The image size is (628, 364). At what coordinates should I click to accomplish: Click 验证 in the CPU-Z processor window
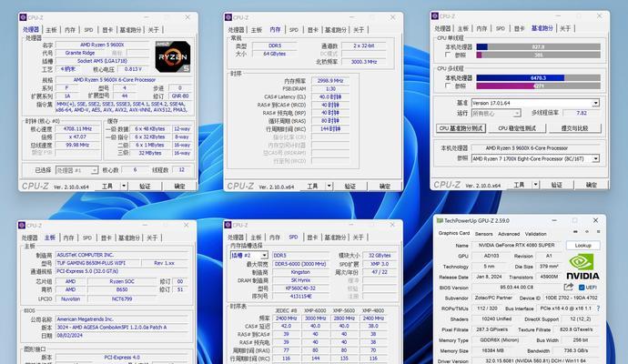pyautogui.click(x=145, y=187)
